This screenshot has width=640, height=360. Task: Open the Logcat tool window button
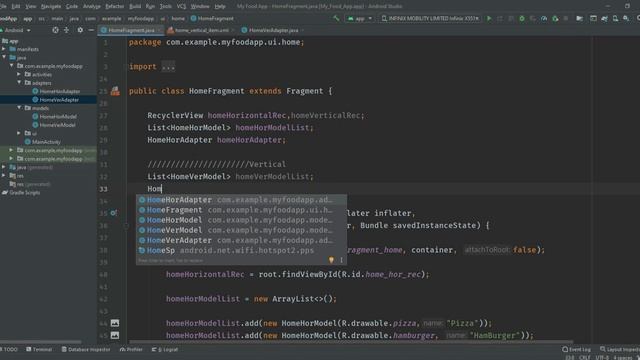pyautogui.click(x=165, y=349)
